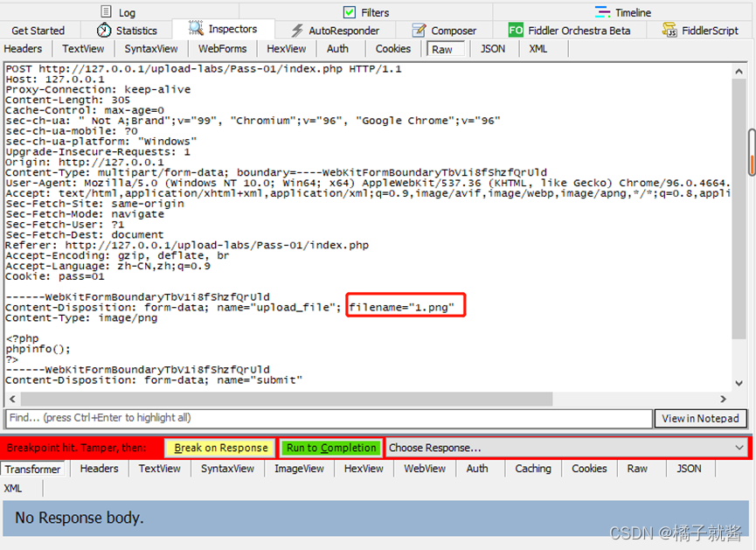The height and width of the screenshot is (550, 756).
Task: Click View in Notepad button
Action: tap(700, 418)
